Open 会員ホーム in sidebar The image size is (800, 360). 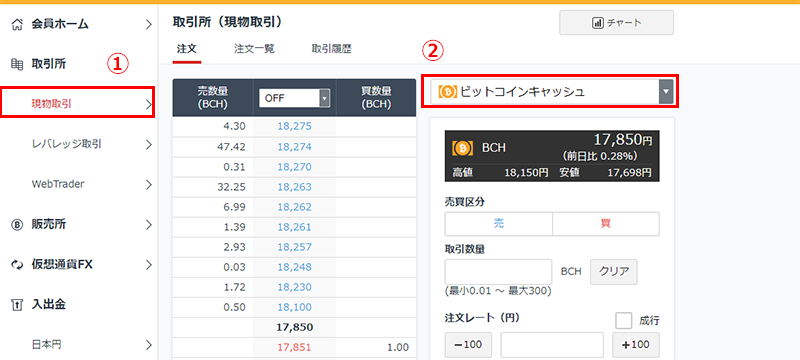tap(60, 24)
